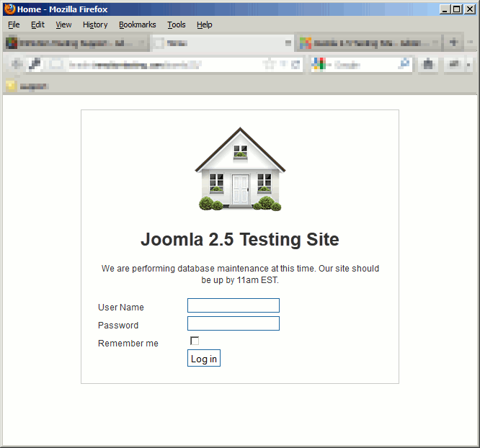Close the Firefox window
The image size is (480, 448).
(x=470, y=9)
